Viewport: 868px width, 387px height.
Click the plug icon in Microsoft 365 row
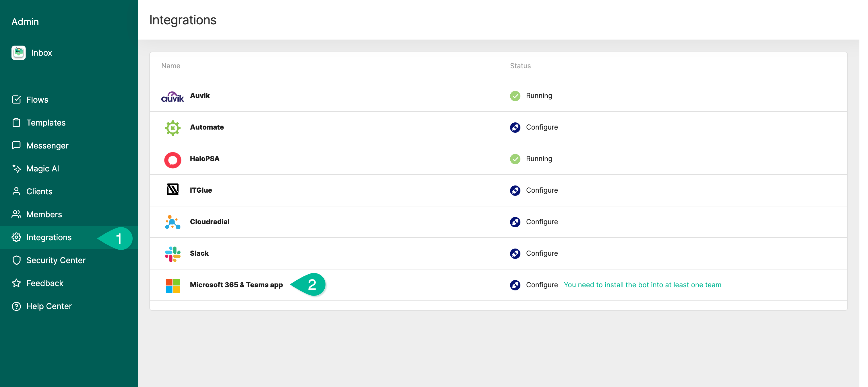click(x=515, y=285)
